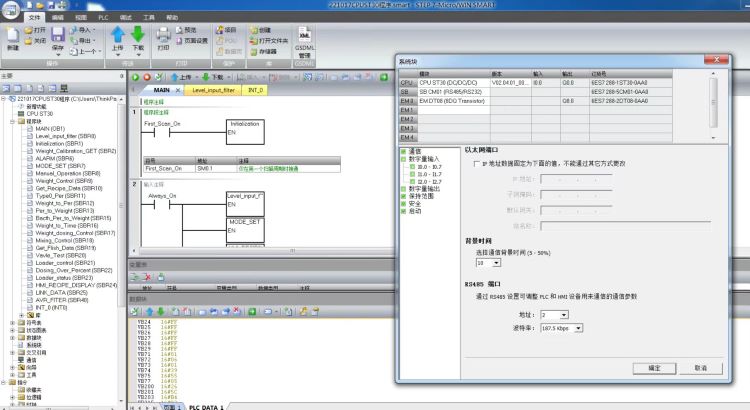Open the PLC ribbon tab
The width and height of the screenshot is (750, 410).
106,18
